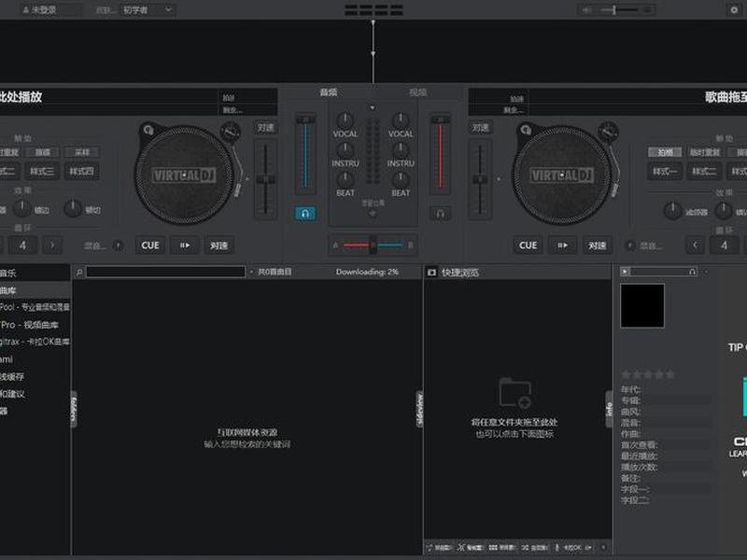This screenshot has width=747, height=560.
Task: Play preview in the info panel prelisten bar
Action: (x=625, y=272)
